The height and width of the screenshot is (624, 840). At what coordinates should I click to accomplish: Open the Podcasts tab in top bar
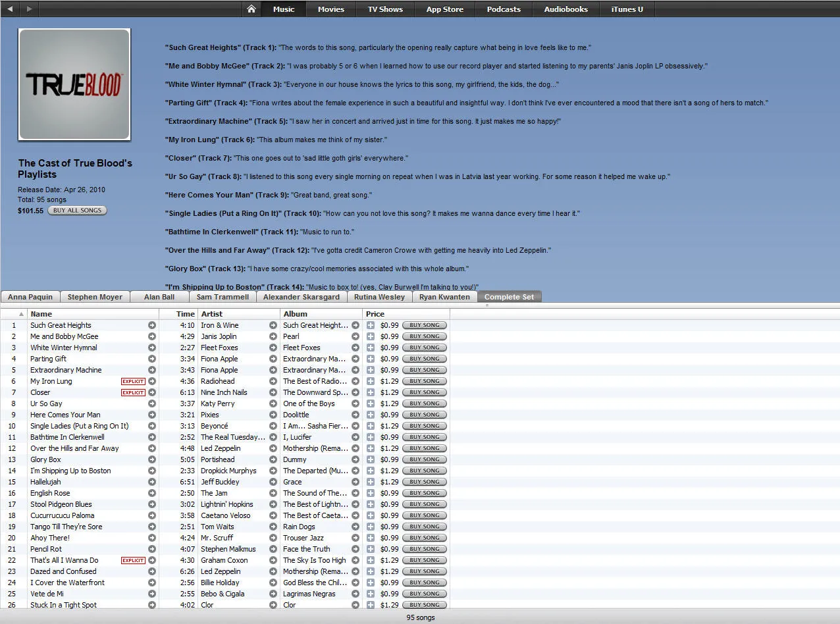[x=504, y=9]
